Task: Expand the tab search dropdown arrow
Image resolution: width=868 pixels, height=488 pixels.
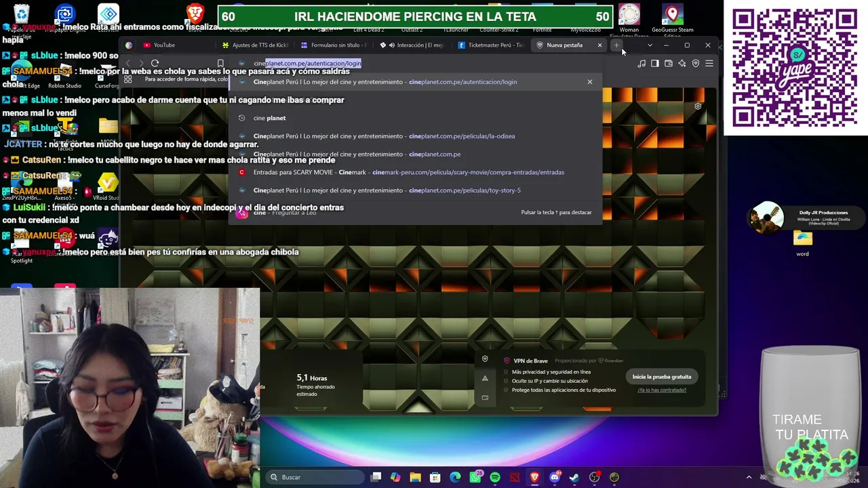Action: coord(650,45)
